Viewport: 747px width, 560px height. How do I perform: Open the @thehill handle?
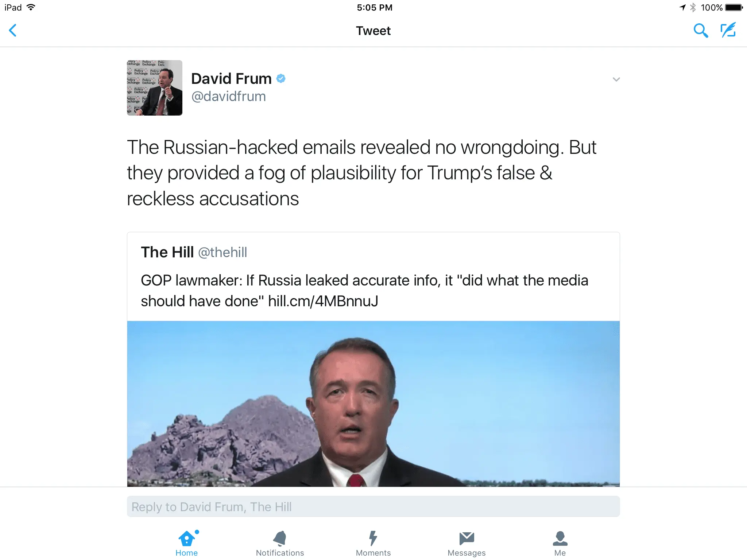[222, 252]
